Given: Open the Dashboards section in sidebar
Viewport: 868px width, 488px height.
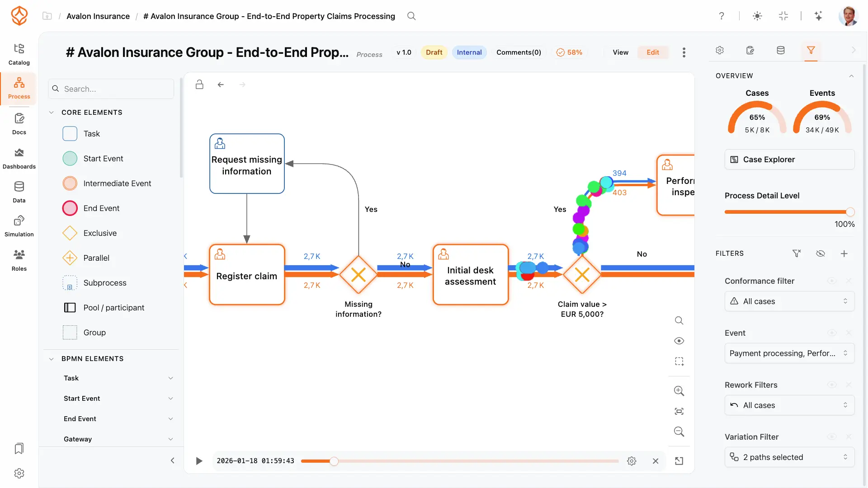Looking at the screenshot, I should coord(19,159).
